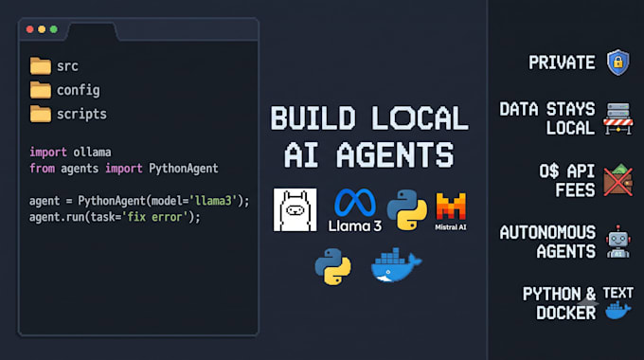Click the agent.run(task='fix error') line

(115, 217)
